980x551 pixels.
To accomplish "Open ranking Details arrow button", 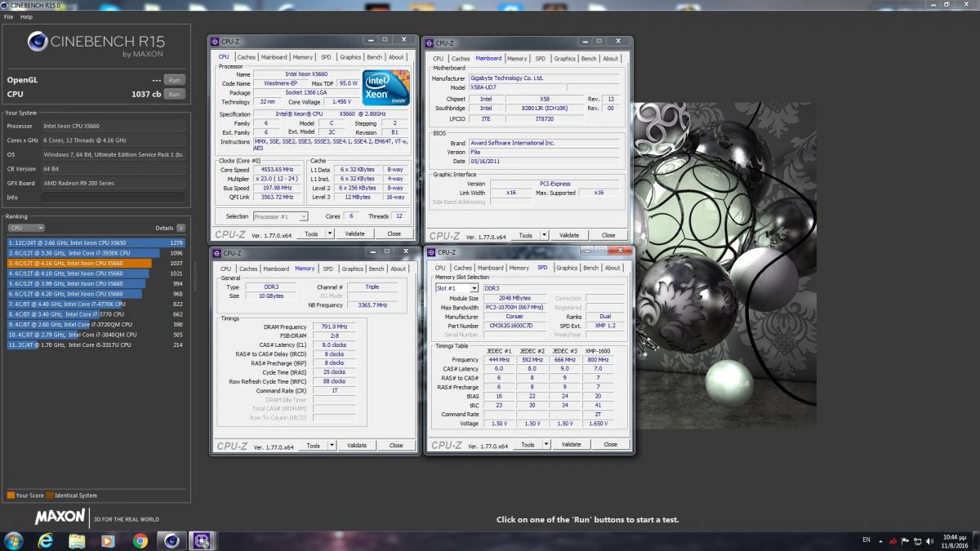I will [x=180, y=229].
